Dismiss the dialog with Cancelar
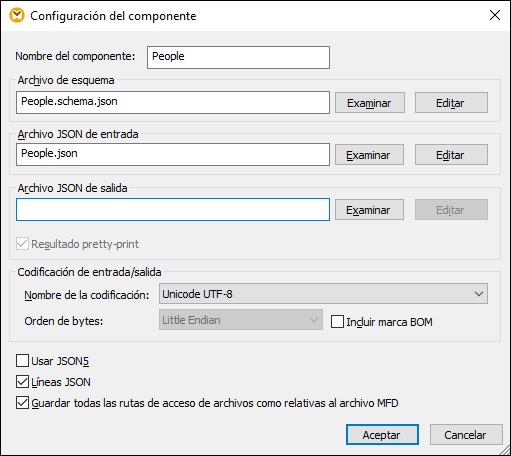The height and width of the screenshot is (456, 511). click(466, 434)
